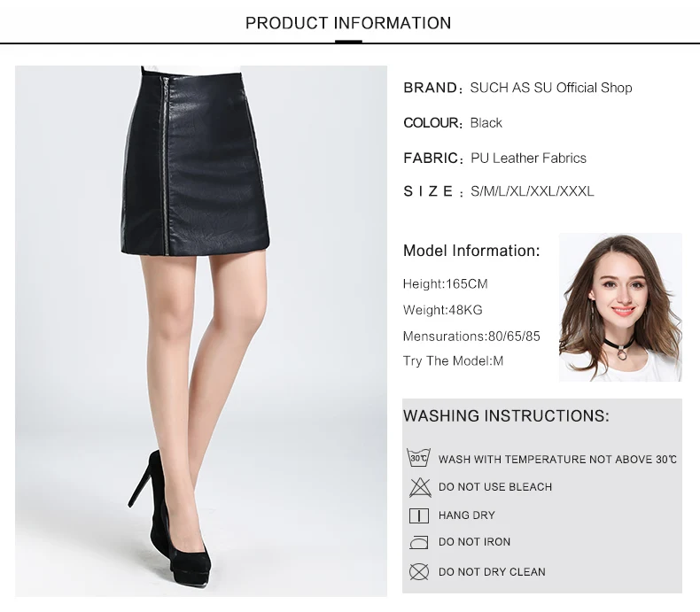Click the DO NOT USE BLEACH label
700x612 pixels.
click(x=495, y=487)
